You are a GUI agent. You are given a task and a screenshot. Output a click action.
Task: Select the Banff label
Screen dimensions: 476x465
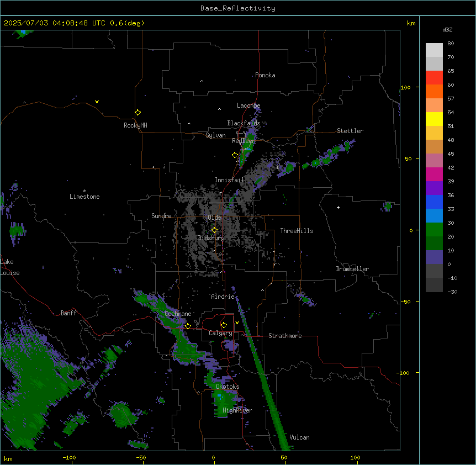click(68, 313)
